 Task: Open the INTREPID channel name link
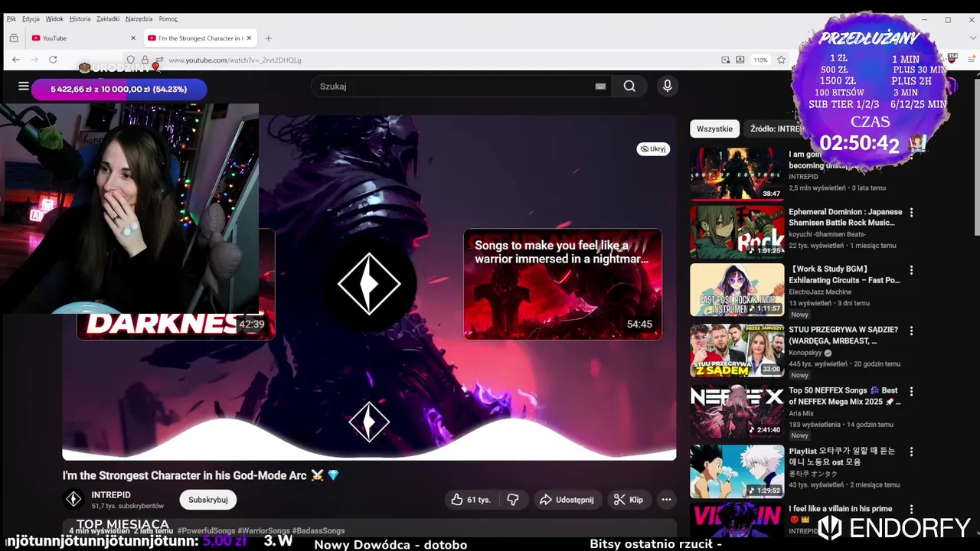pyautogui.click(x=111, y=495)
